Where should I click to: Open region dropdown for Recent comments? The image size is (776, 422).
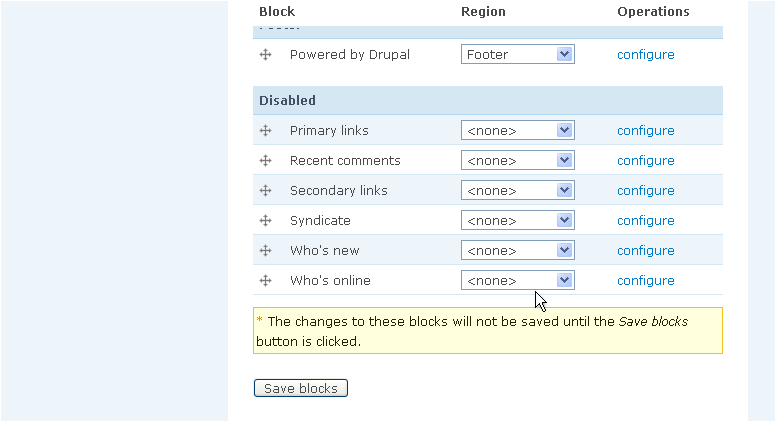click(x=518, y=160)
